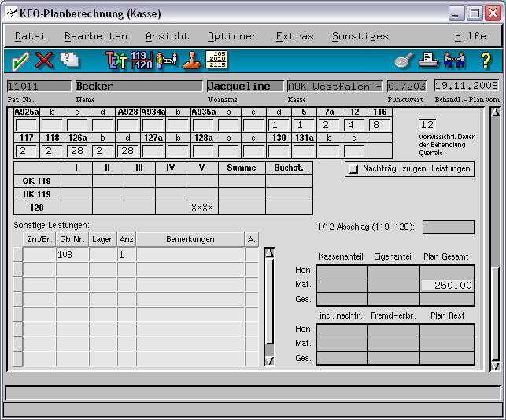Open the Sonstiges menu
Screen dimensions: 506x420
coord(360,36)
